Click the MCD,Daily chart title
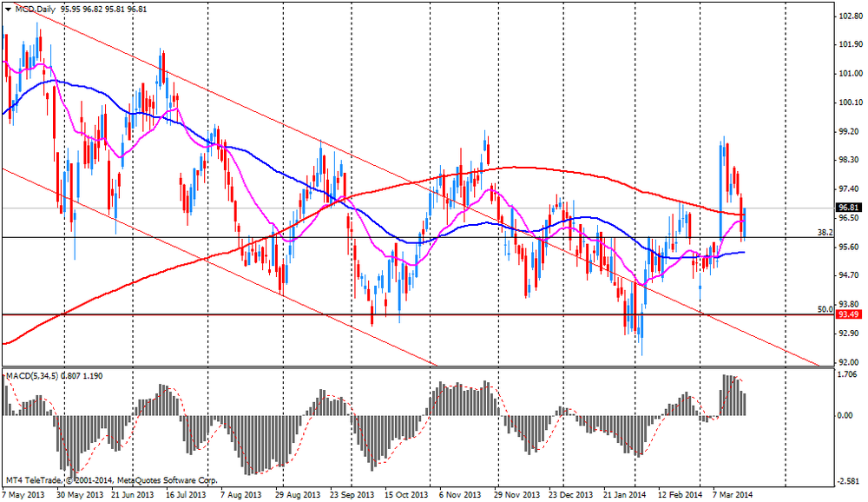Viewport: 868px width, 502px height. [36, 9]
